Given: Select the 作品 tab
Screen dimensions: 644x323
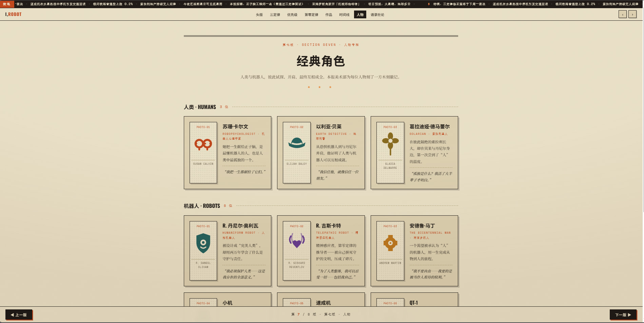Looking at the screenshot, I should tap(329, 15).
